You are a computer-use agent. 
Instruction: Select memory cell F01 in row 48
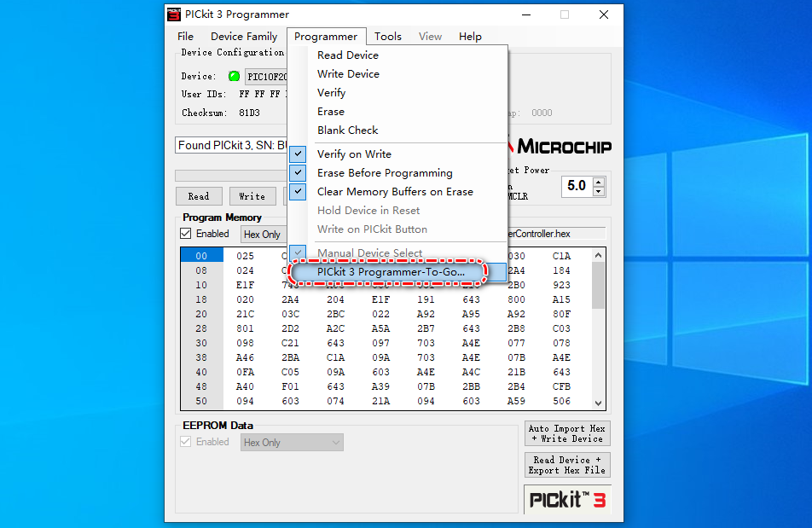click(x=290, y=386)
